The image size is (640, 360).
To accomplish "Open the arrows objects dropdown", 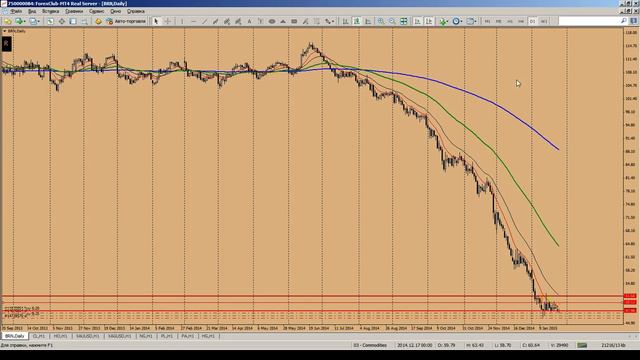I will click(x=333, y=21).
